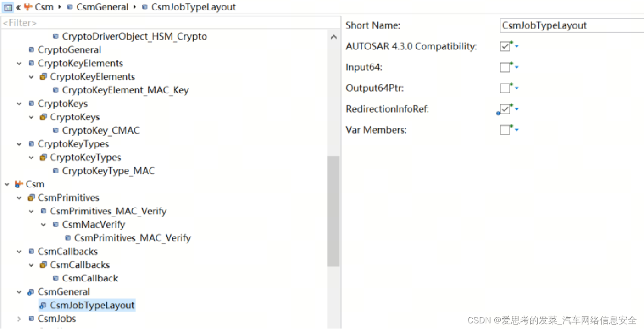This screenshot has width=644, height=329.
Task: Click the CsmGeneral container icon in tree
Action: coord(30,292)
